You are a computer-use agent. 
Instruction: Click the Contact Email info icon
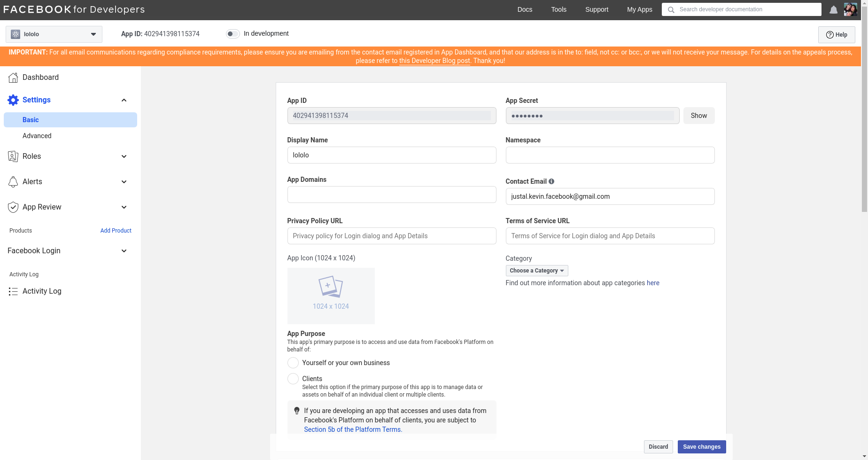(551, 181)
